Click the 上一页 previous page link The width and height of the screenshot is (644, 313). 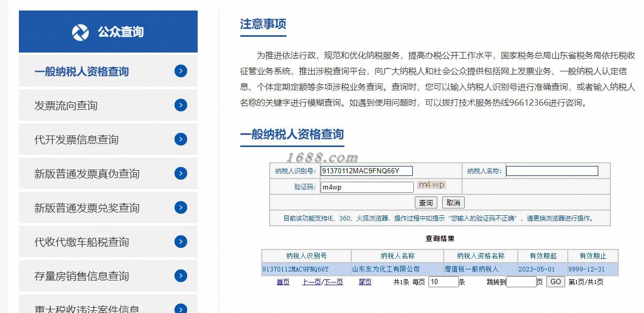point(312,282)
